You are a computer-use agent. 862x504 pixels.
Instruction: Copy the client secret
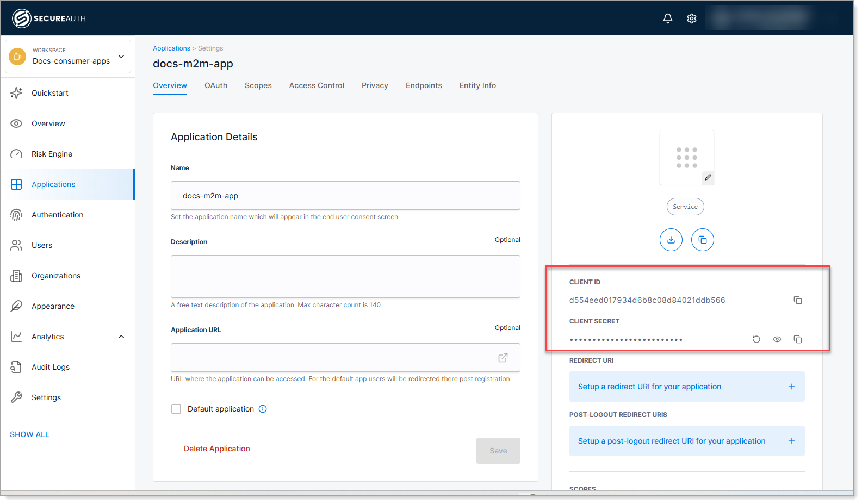(798, 339)
